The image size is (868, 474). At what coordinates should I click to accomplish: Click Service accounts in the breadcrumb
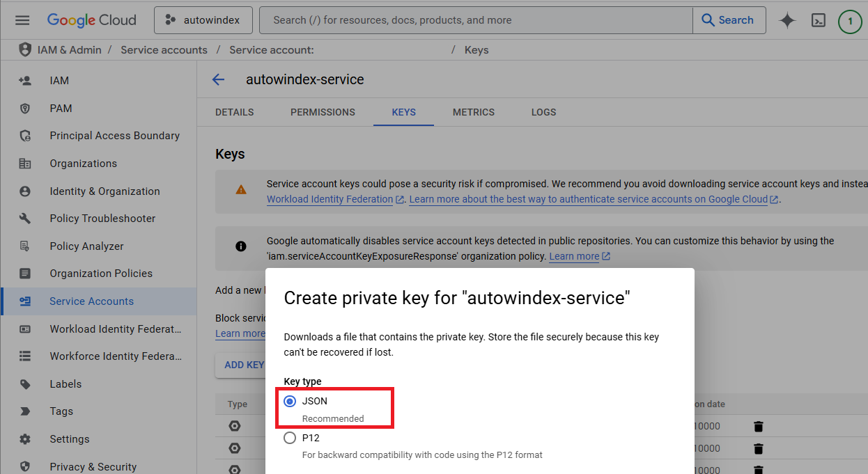164,50
